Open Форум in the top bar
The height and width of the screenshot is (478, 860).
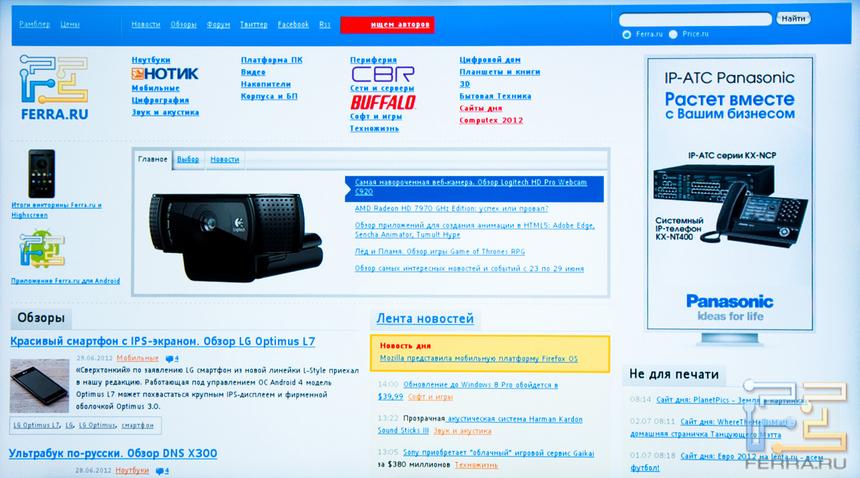pyautogui.click(x=218, y=25)
